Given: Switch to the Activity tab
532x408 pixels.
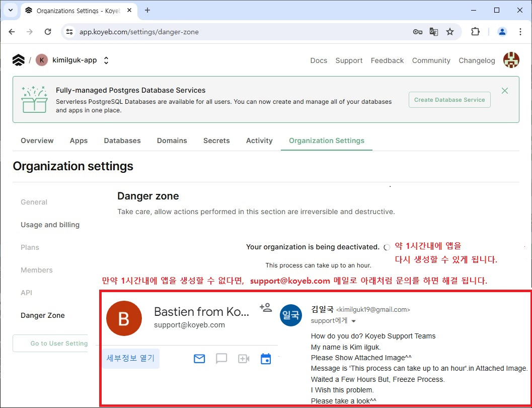Looking at the screenshot, I should (x=259, y=141).
